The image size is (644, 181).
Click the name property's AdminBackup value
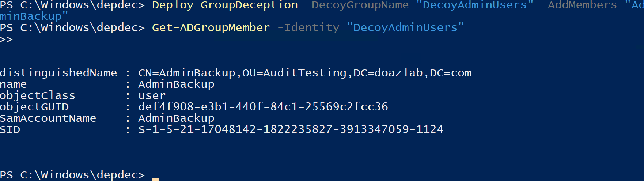coord(176,84)
